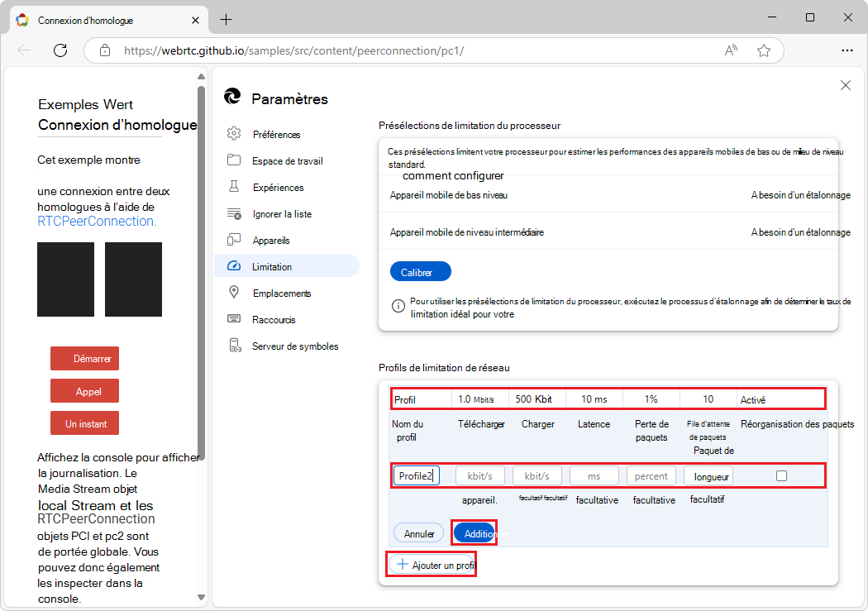Viewport: 868px width, 611px height.
Task: Focus the Perte de paquets percent field
Action: 651,476
